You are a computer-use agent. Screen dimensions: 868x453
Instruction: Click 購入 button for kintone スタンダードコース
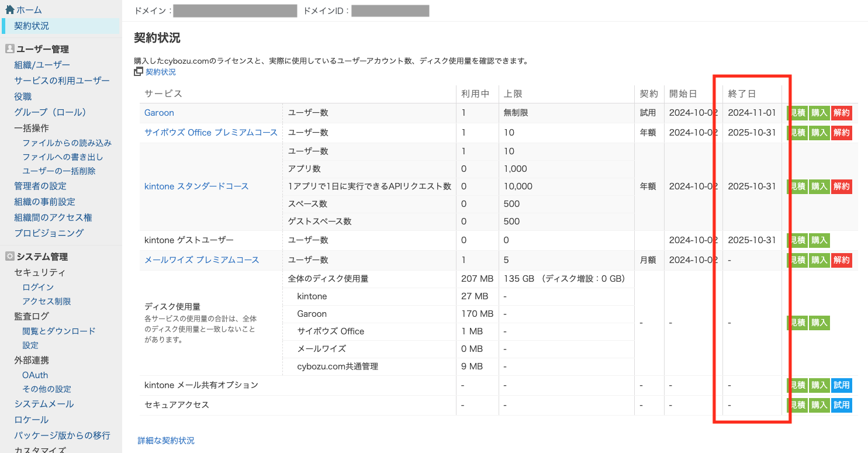pyautogui.click(x=819, y=186)
